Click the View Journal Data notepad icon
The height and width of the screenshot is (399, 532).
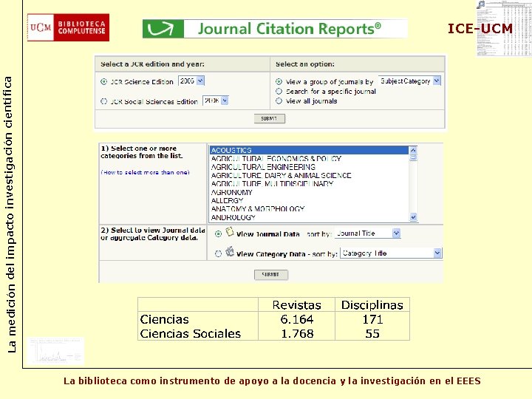coord(230,232)
